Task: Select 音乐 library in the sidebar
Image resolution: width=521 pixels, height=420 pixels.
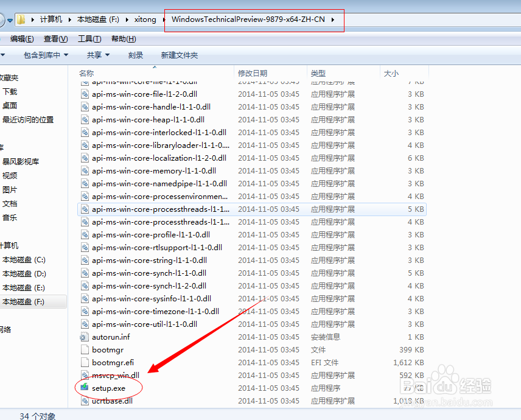Action: (10, 218)
